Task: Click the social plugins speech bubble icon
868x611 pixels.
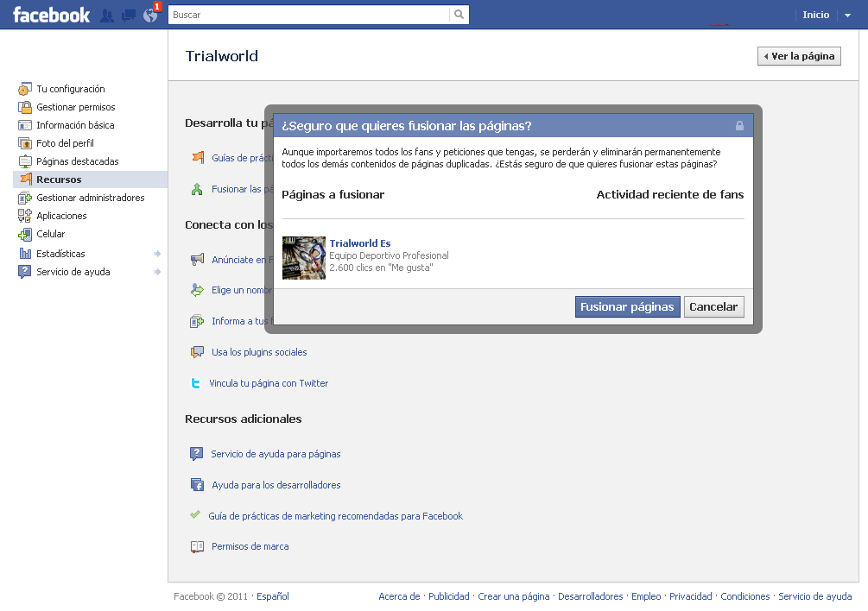Action: pos(197,352)
